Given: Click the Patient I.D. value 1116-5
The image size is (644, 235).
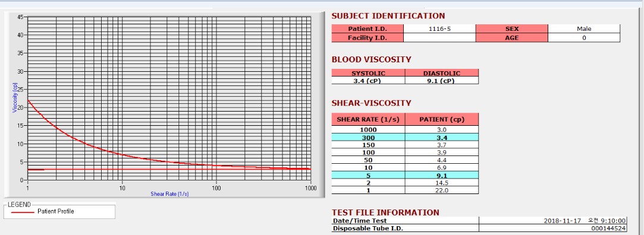Looking at the screenshot, I should (x=439, y=28).
